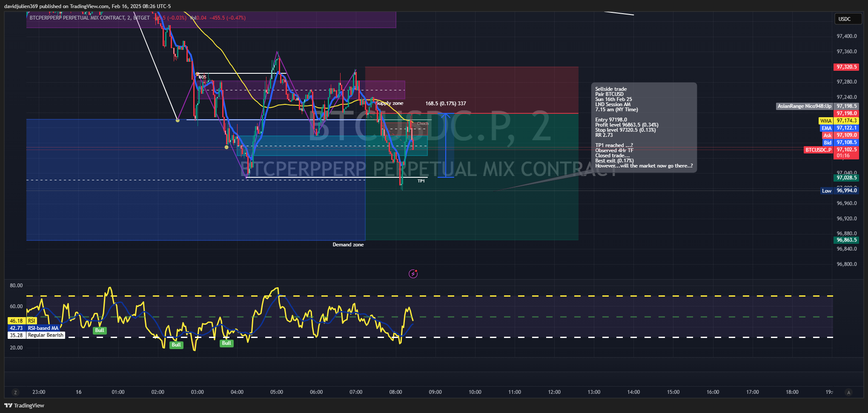Click the 08:00 time axis label

point(395,392)
